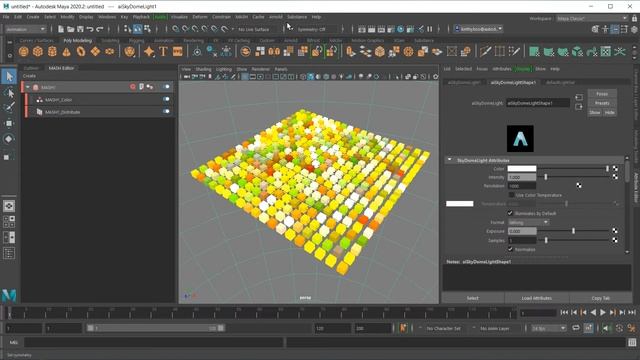Screen dimensions: 640x360
Task: Click the Multi-Cut knife shelf icon
Action: 485,51
